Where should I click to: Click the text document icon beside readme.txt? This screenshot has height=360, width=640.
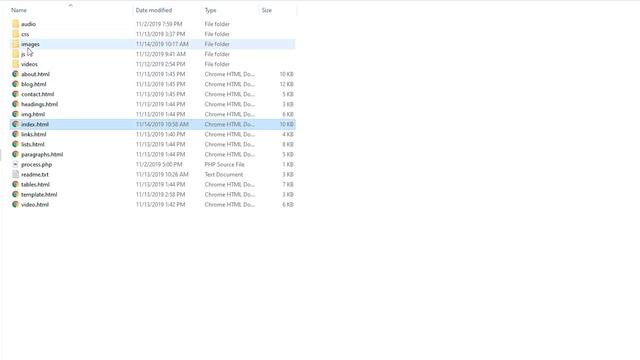[16, 174]
